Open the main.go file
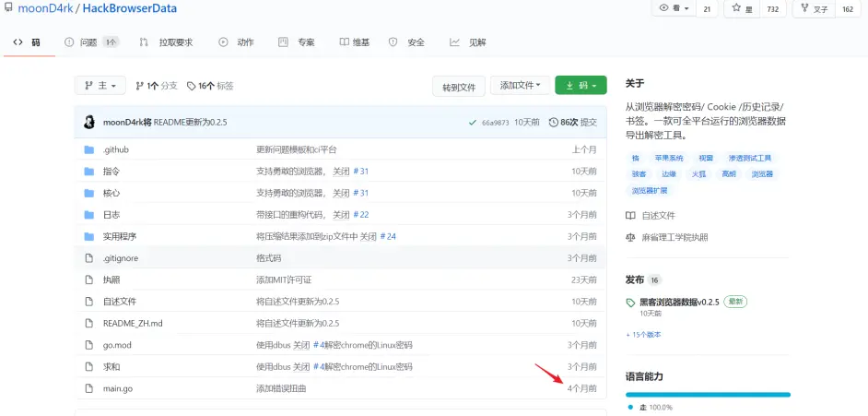 (118, 388)
